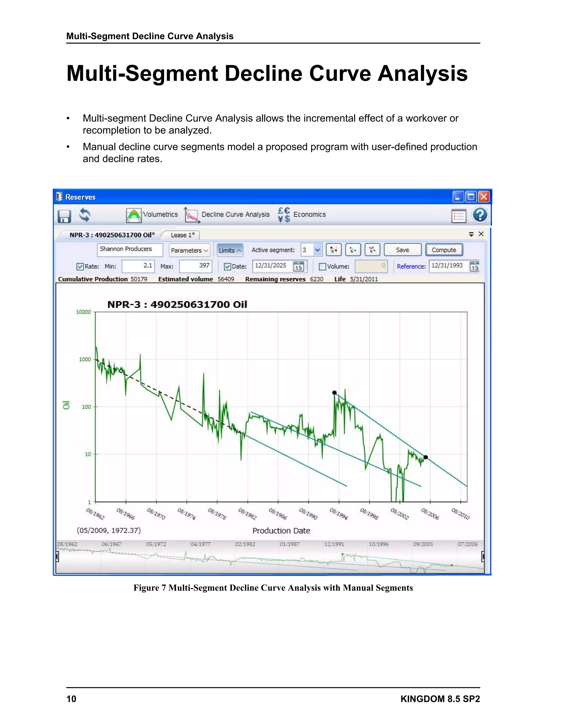Image resolution: width=563 pixels, height=728 pixels.
Task: Click the Production Date axis label
Action: pyautogui.click(x=281, y=531)
